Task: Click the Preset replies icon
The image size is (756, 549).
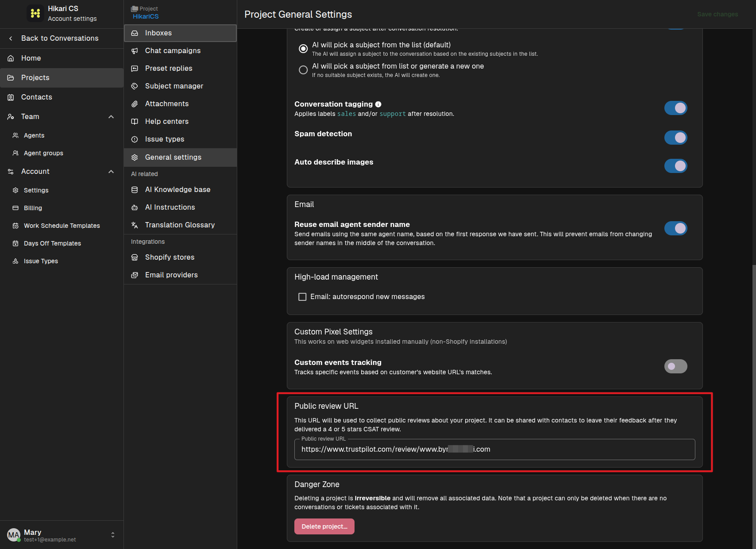Action: [x=135, y=69]
